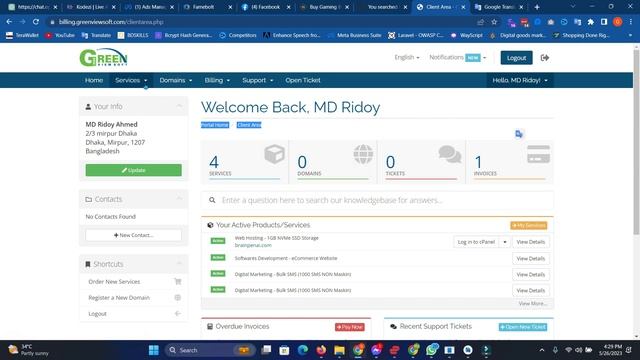Open a new browser tab
This screenshot has height=360, width=640.
[537, 7]
